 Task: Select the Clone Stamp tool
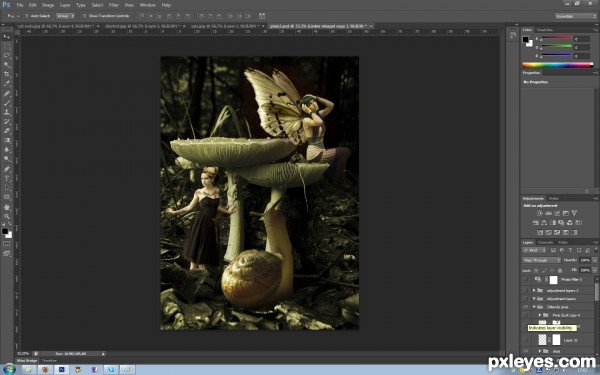(x=7, y=112)
